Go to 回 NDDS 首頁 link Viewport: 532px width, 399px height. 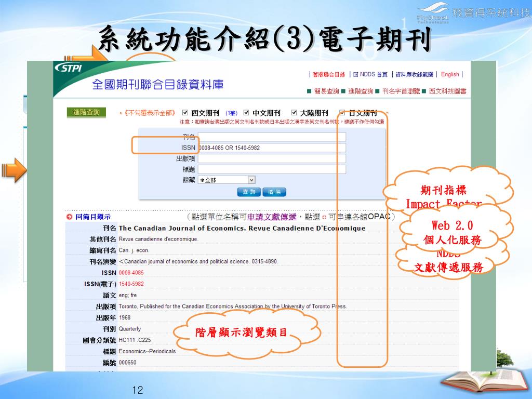point(370,74)
